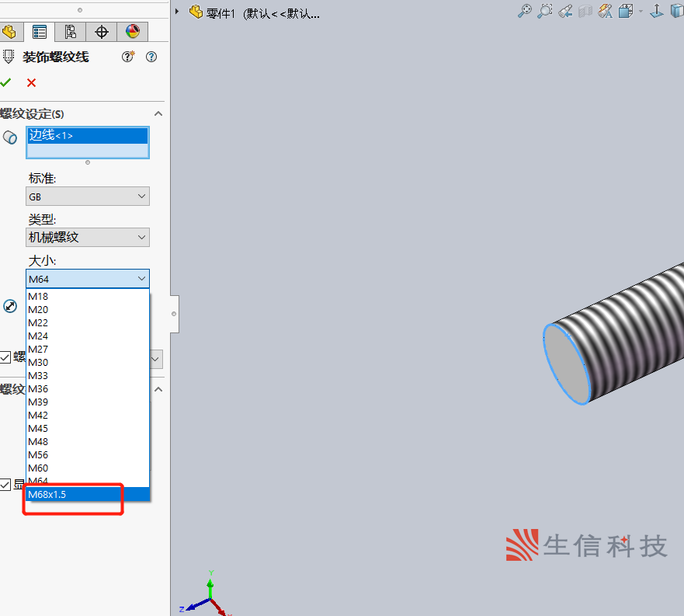Click the cylinder edge selection icon

tap(10, 137)
